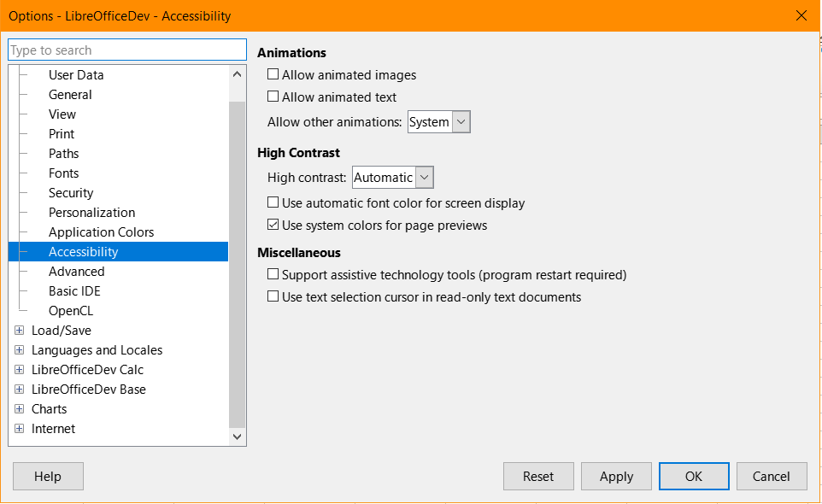Select User Data in options tree

click(76, 75)
